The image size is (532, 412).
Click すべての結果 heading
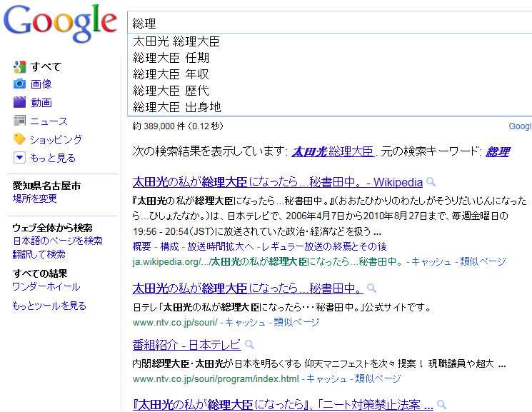point(40,273)
